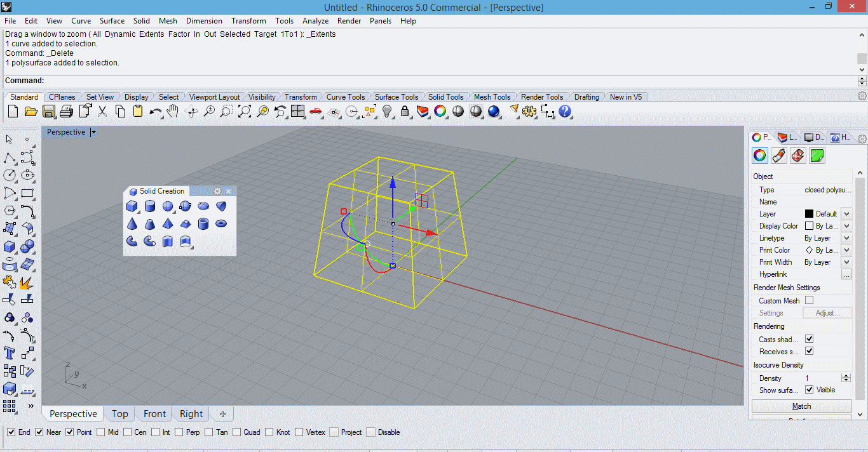This screenshot has height=452, width=868.
Task: Open the Analyze menu
Action: click(x=315, y=21)
